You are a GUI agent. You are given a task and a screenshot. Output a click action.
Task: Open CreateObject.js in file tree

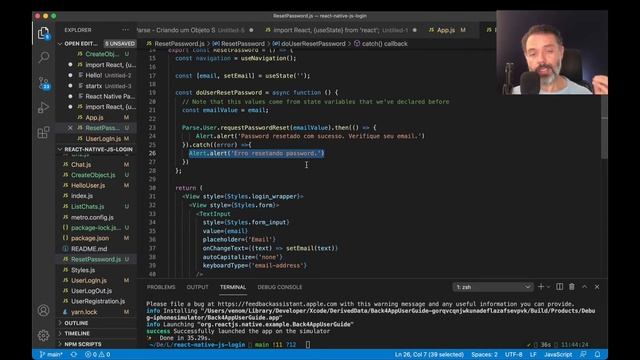click(x=96, y=175)
